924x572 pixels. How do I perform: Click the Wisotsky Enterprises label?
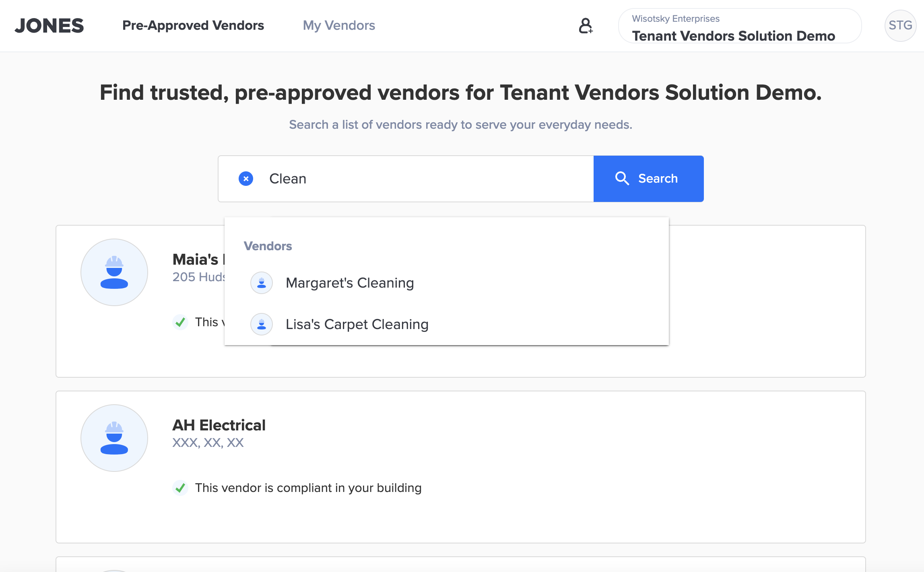(x=676, y=19)
